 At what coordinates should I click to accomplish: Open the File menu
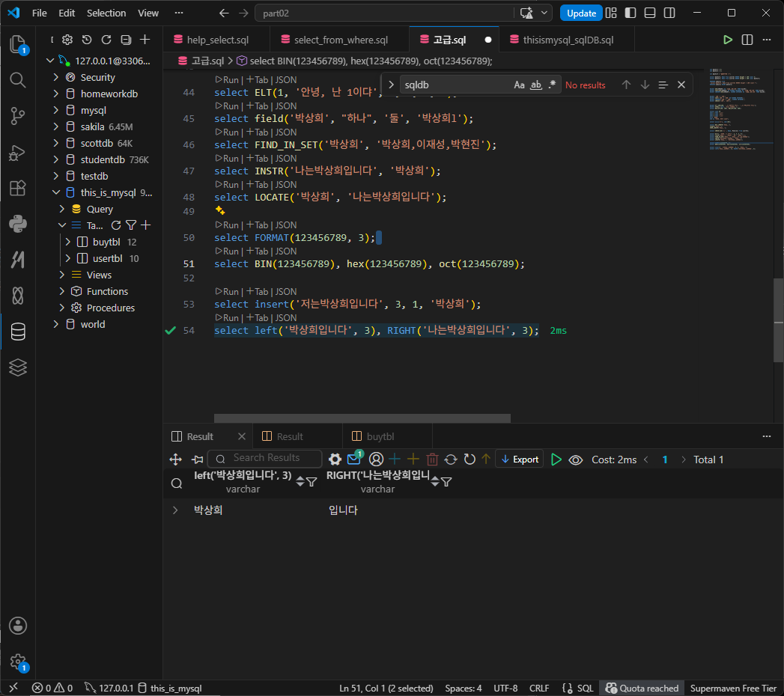(x=40, y=13)
